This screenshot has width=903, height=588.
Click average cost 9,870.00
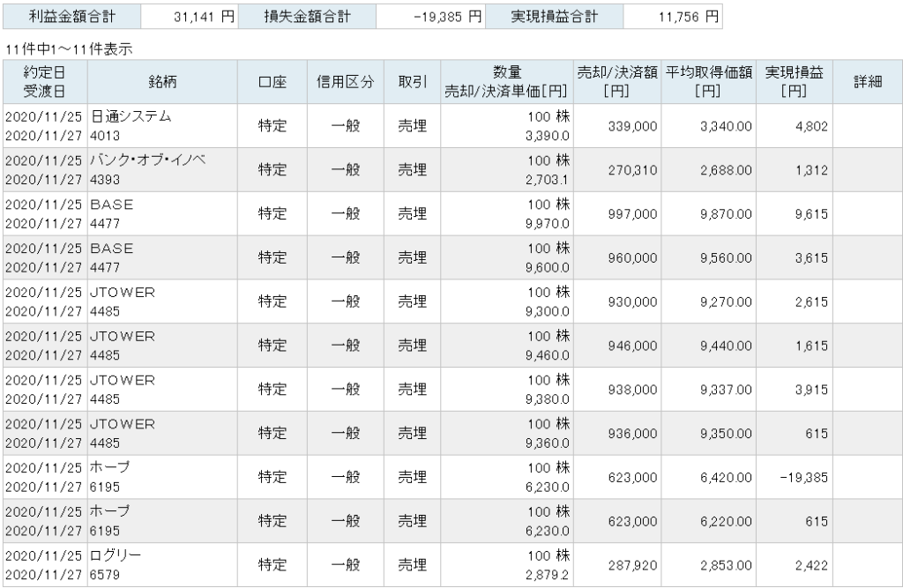point(727,214)
